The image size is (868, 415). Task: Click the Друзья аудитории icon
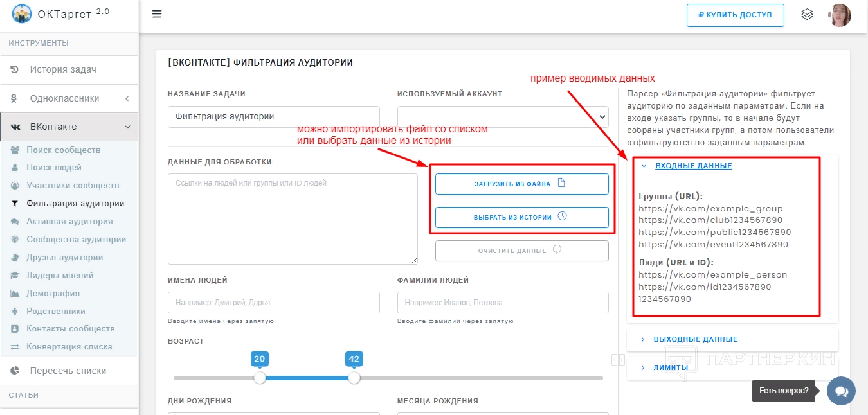15,258
